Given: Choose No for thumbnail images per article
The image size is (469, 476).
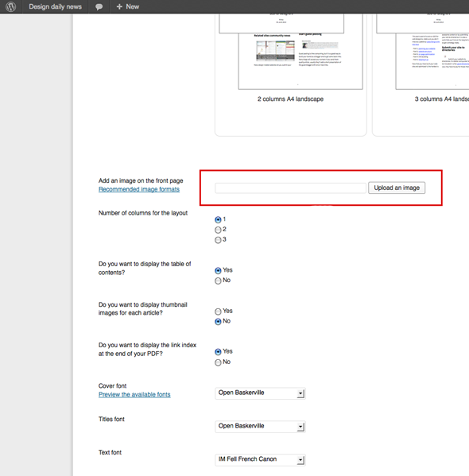Looking at the screenshot, I should click(218, 322).
